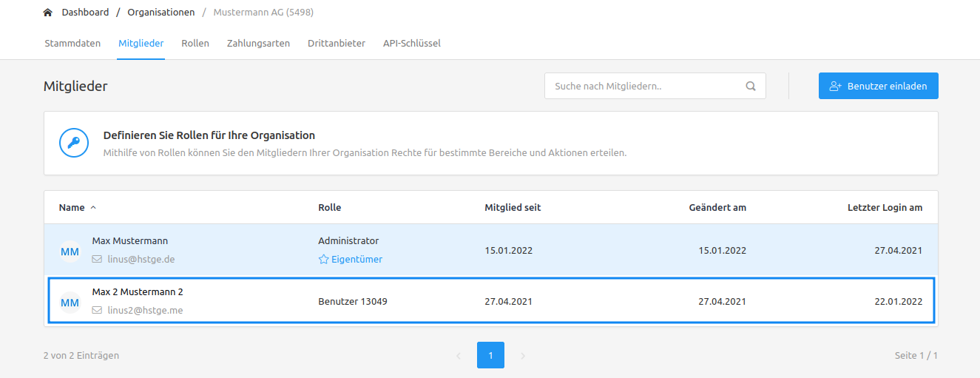Click the Dashboard breadcrumb link
980x378 pixels.
pos(85,13)
